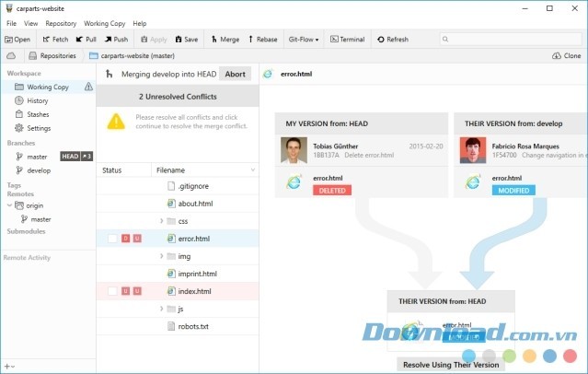Push commits using the Push icon
This screenshot has height=374, width=588.
(108, 40)
